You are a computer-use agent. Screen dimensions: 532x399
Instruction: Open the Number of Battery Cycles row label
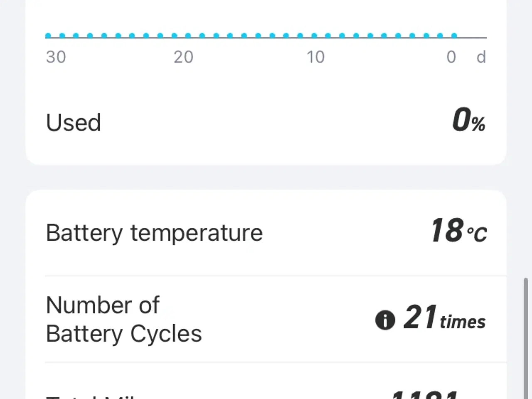(x=124, y=319)
